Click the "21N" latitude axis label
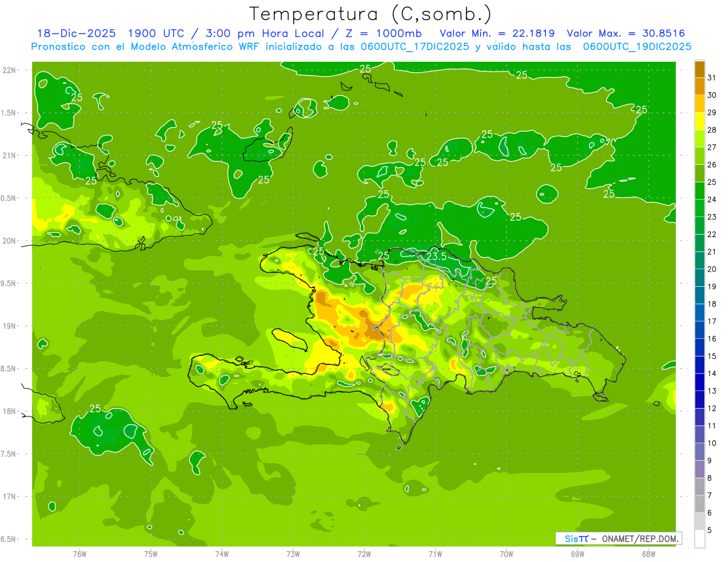The image size is (728, 562). [x=9, y=156]
